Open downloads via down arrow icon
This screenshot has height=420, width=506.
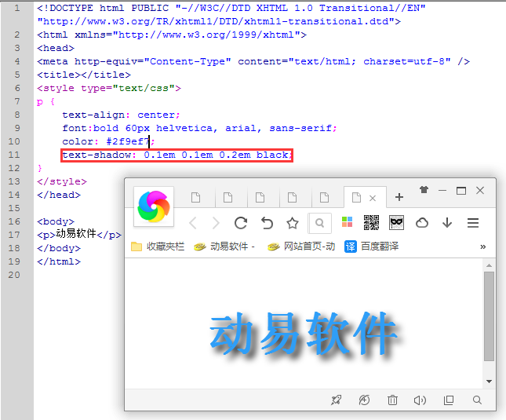tap(447, 223)
